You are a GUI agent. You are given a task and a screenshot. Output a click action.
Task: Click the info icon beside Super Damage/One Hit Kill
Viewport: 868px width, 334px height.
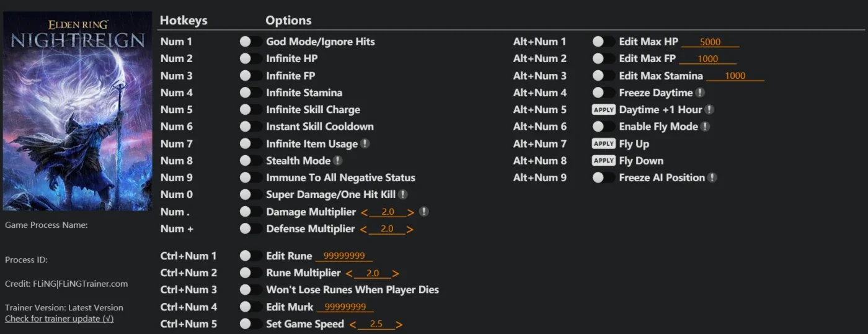click(x=403, y=194)
